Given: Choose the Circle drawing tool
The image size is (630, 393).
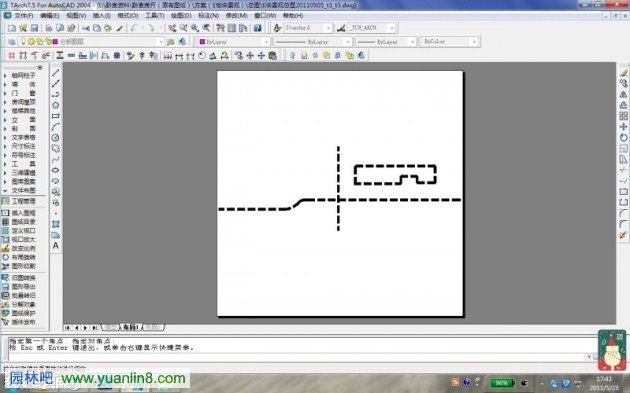Looking at the screenshot, I should (x=55, y=137).
